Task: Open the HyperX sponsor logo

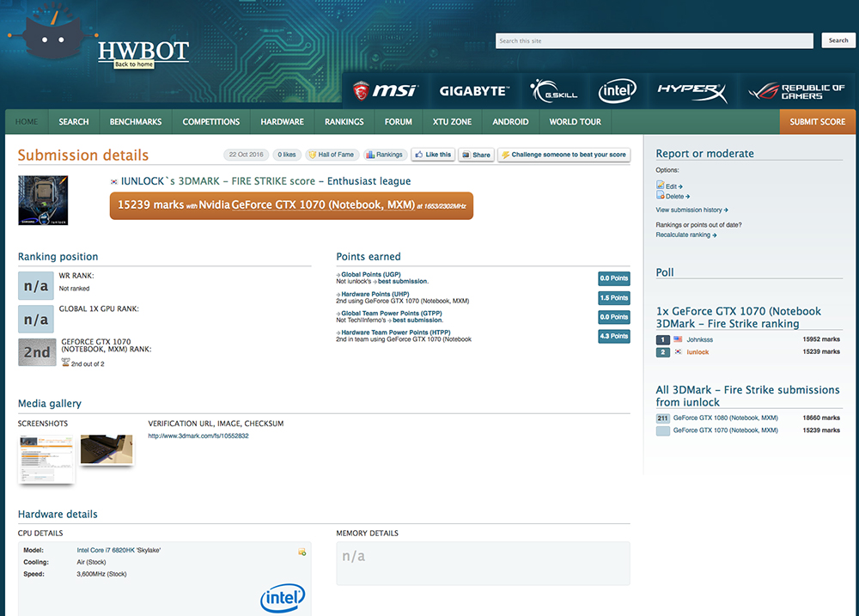Action: tap(691, 92)
